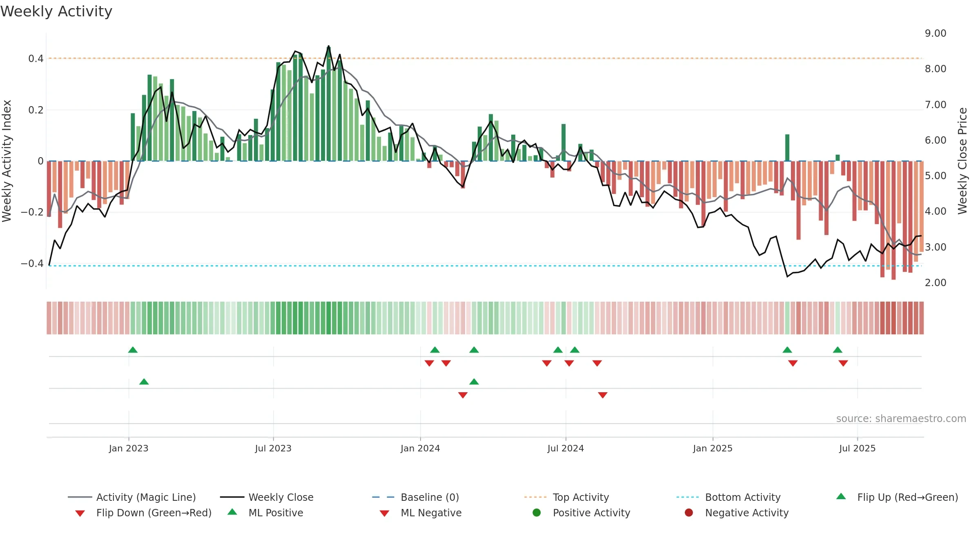Click the Jul 2025 x-axis label
Image resolution: width=980 pixels, height=551 pixels.
click(857, 448)
